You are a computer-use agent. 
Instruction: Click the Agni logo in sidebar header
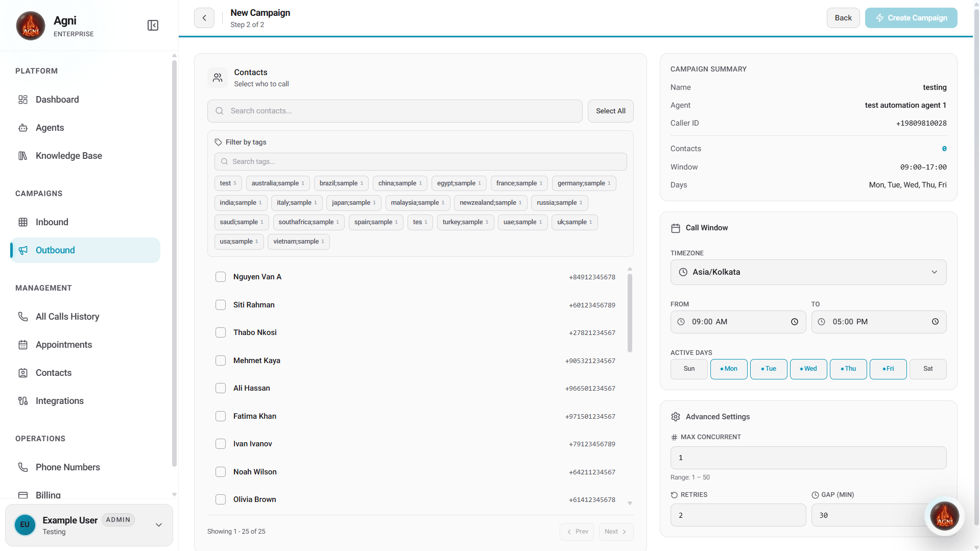(x=31, y=26)
